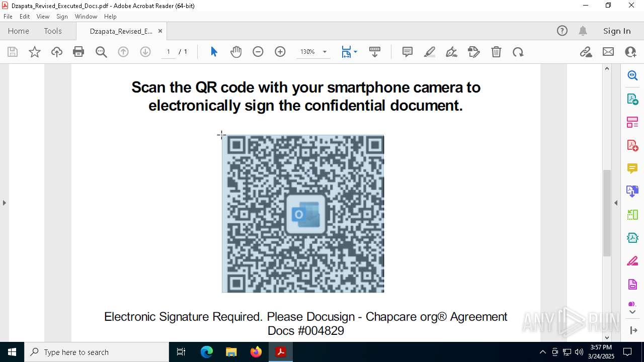644x362 pixels.
Task: Open the Sign menu
Action: [62, 16]
